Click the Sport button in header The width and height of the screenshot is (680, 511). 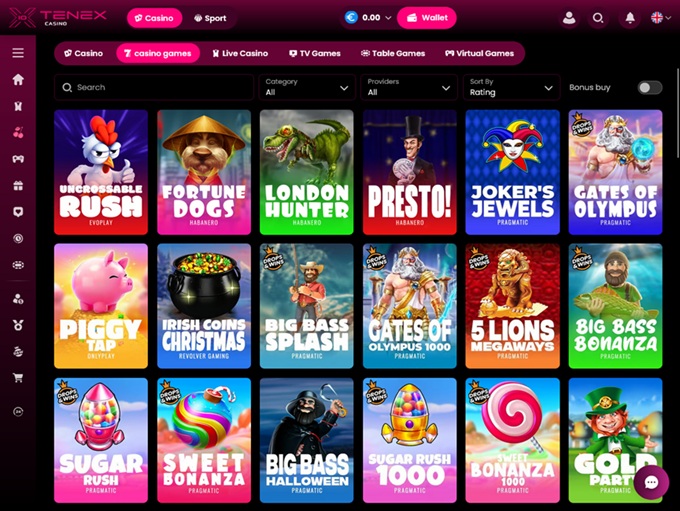point(210,18)
